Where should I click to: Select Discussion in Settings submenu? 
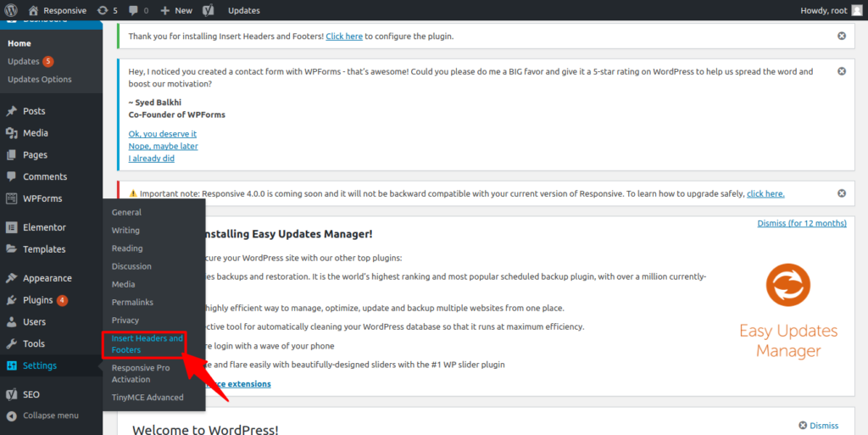[131, 266]
